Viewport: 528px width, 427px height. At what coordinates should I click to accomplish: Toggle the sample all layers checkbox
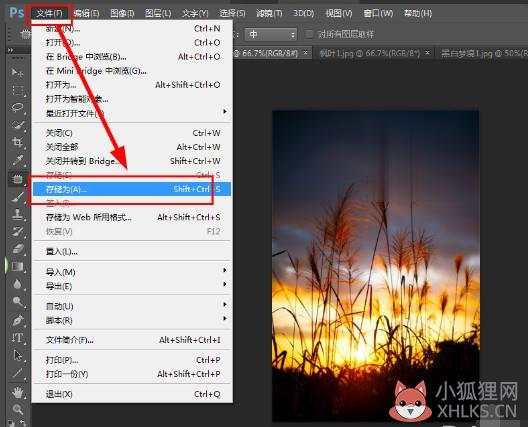tap(309, 34)
